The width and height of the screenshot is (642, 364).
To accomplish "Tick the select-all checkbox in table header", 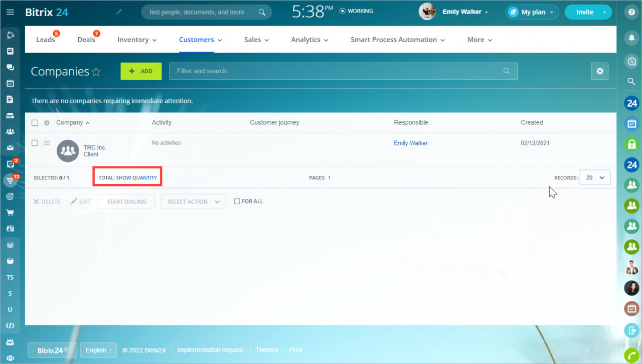I will click(x=35, y=123).
